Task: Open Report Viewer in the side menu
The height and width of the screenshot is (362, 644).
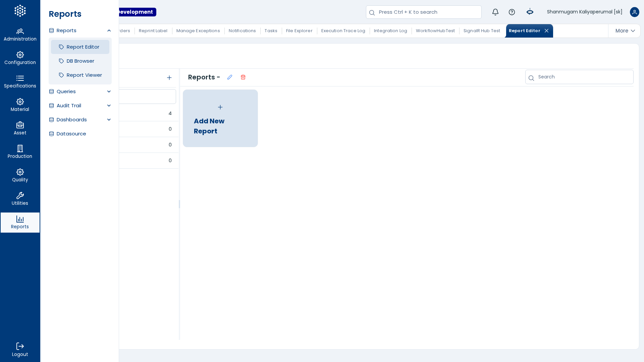Action: (80, 75)
